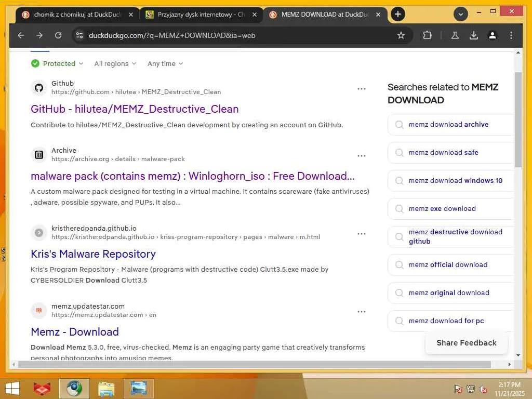Click the horizontal scrollbar right arrow
This screenshot has width=532, height=399.
(x=509, y=364)
